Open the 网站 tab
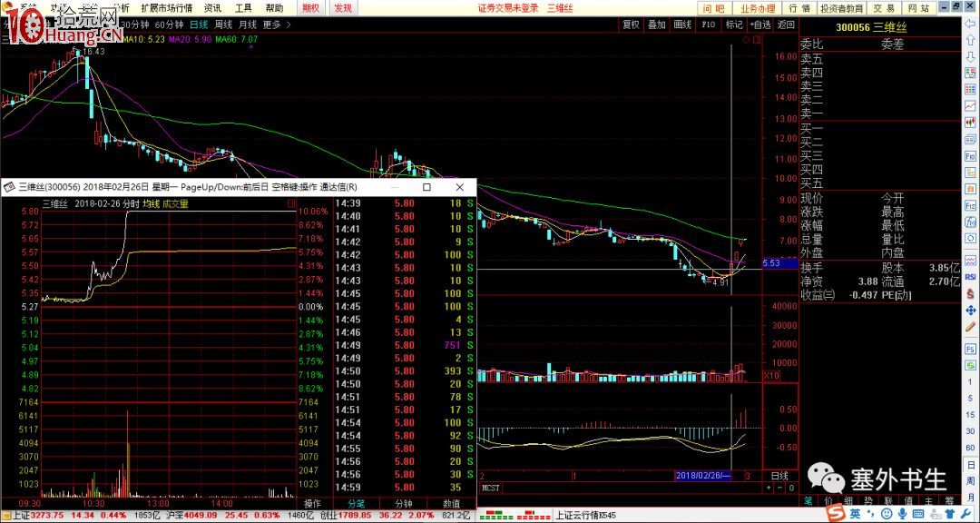Image resolution: width=980 pixels, height=523 pixels. [918, 8]
